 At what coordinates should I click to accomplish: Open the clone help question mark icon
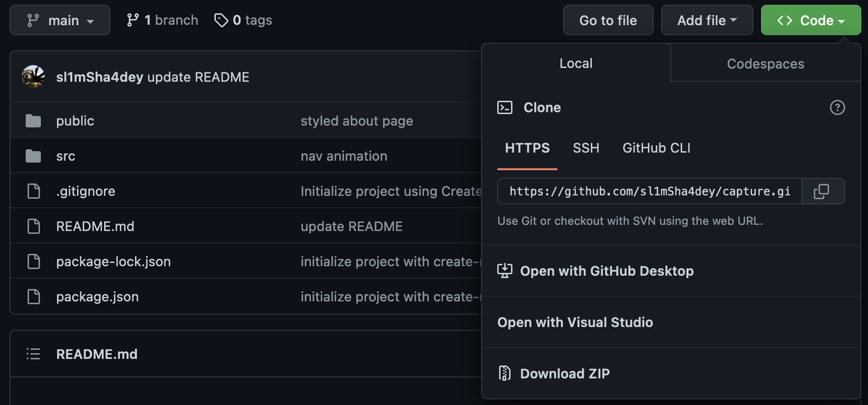coord(837,107)
